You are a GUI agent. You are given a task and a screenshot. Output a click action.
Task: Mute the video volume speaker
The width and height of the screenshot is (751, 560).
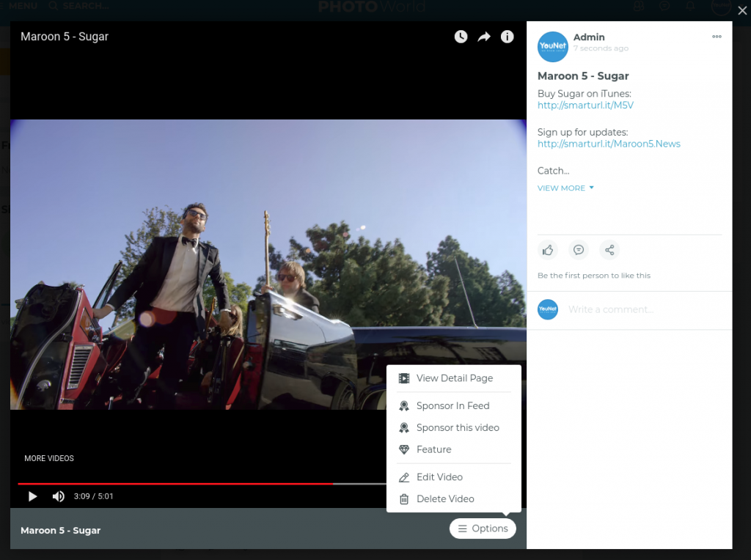pos(59,496)
